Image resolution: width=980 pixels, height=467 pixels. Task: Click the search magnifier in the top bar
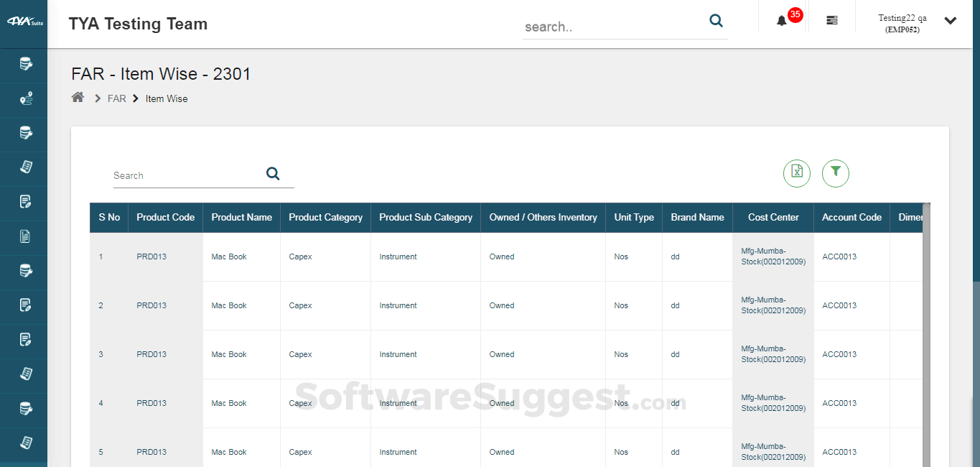pyautogui.click(x=716, y=21)
